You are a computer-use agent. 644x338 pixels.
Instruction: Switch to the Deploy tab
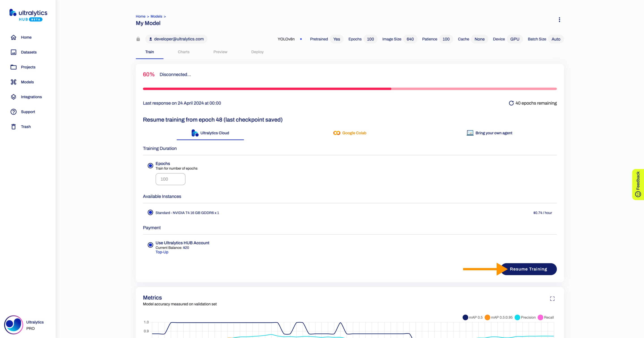coord(257,51)
